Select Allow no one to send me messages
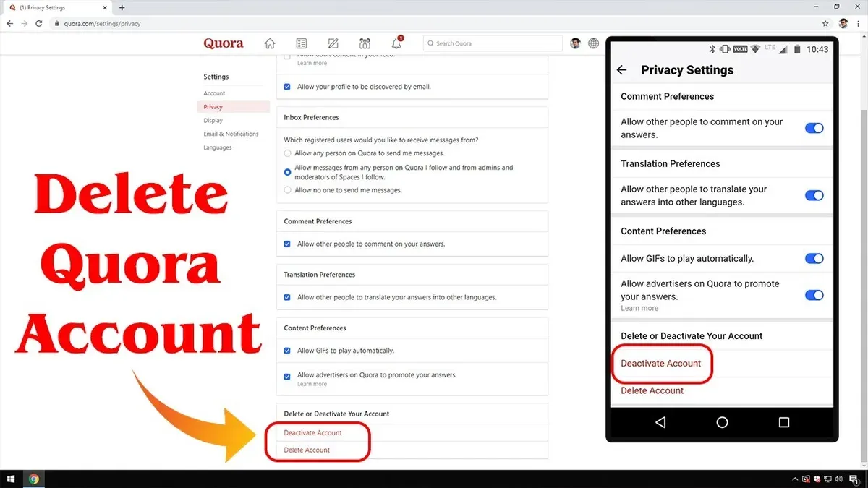868x488 pixels. pyautogui.click(x=287, y=190)
